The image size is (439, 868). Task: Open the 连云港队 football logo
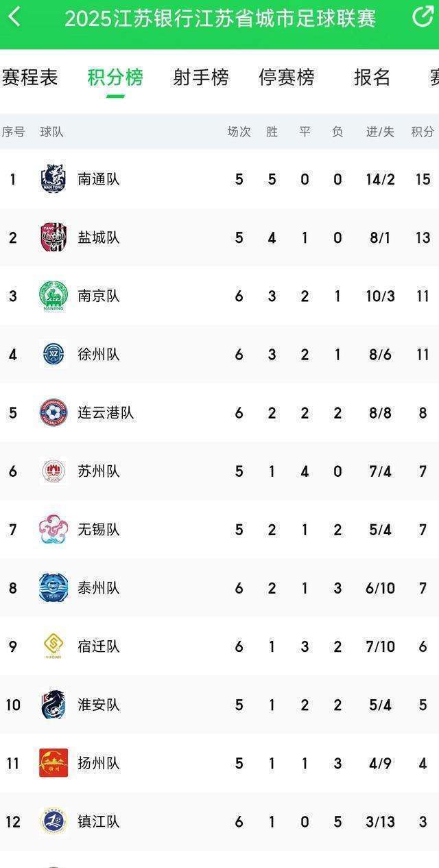coord(54,412)
